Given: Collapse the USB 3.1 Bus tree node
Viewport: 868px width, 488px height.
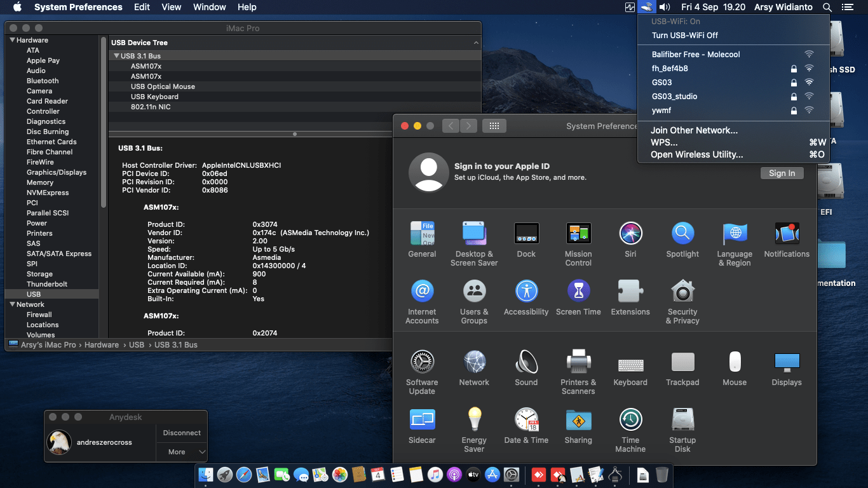Looking at the screenshot, I should (x=116, y=56).
